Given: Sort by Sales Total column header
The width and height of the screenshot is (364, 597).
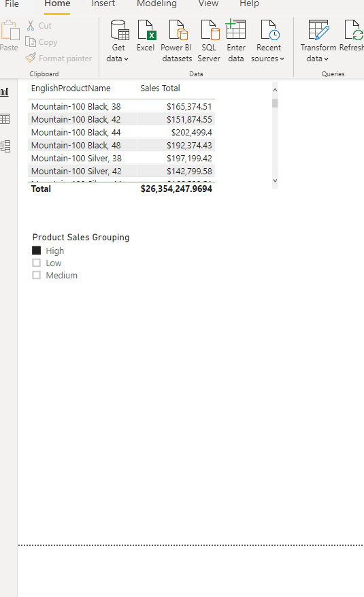Looking at the screenshot, I should 160,88.
